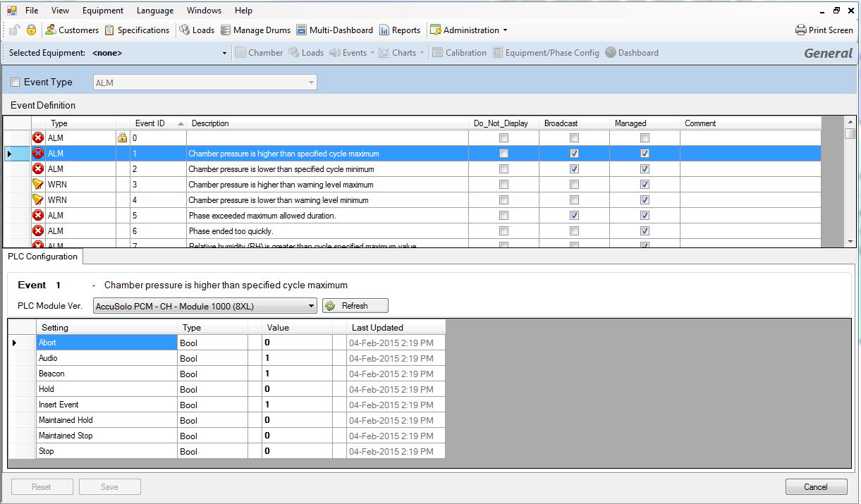Click the Refresh button

[x=355, y=306]
